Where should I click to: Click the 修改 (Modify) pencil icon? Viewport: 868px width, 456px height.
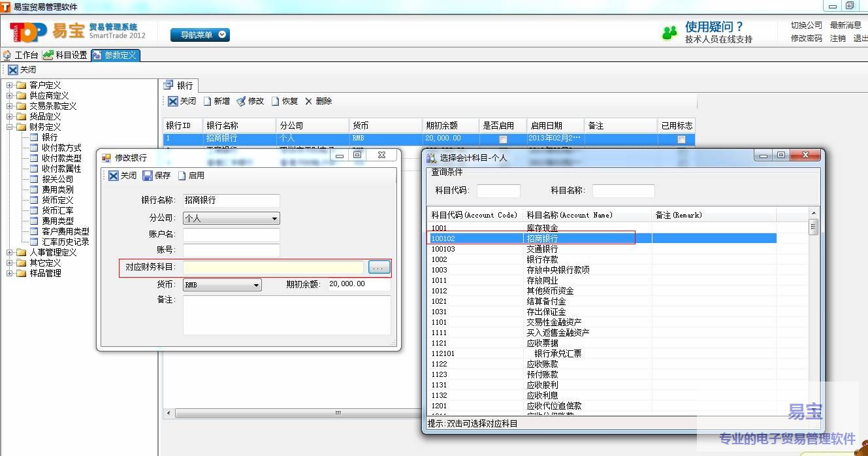pos(241,101)
